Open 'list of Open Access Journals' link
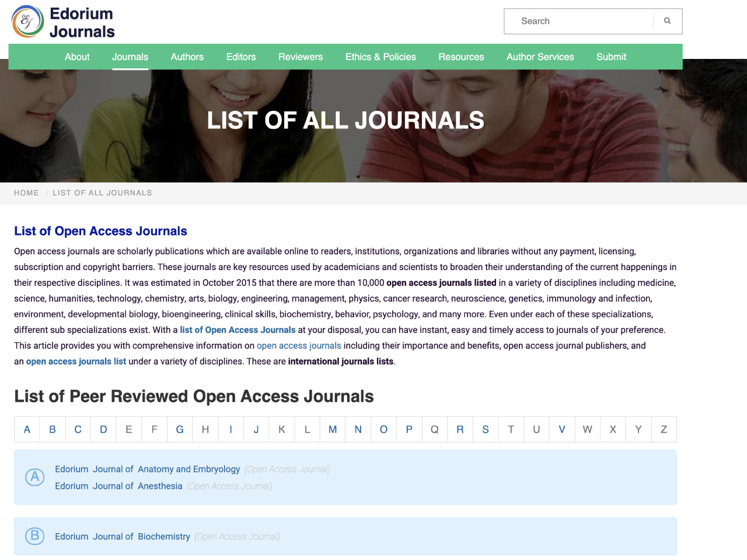 [x=238, y=330]
